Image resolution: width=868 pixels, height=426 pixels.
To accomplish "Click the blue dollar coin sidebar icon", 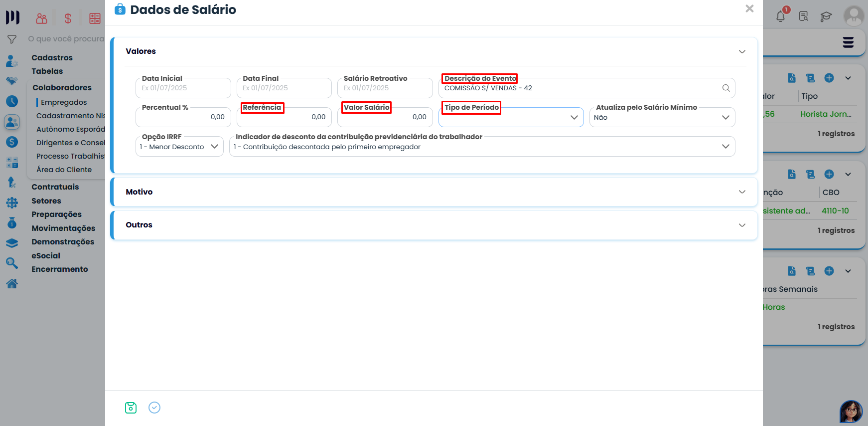I will [12, 142].
